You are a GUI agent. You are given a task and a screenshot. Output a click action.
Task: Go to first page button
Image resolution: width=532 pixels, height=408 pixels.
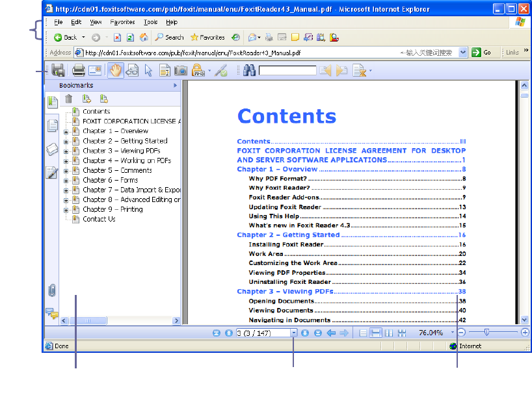coord(217,333)
